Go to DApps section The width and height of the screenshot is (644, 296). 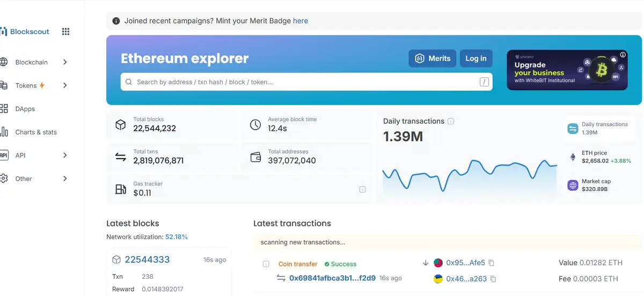25,109
